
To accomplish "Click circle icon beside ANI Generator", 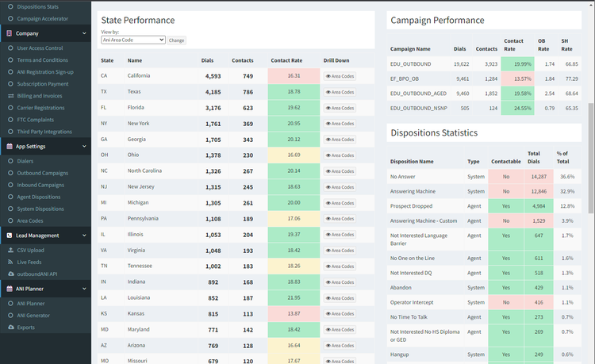I will click(10, 316).
